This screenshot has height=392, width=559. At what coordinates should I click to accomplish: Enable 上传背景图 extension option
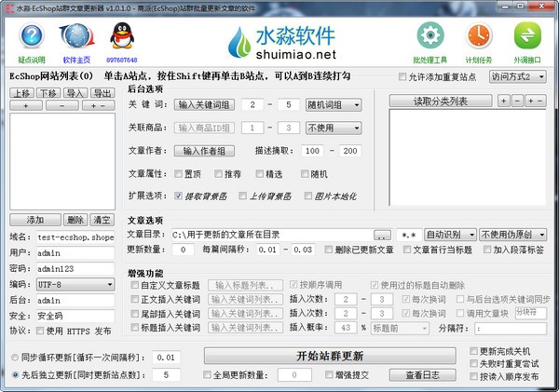tap(242, 196)
